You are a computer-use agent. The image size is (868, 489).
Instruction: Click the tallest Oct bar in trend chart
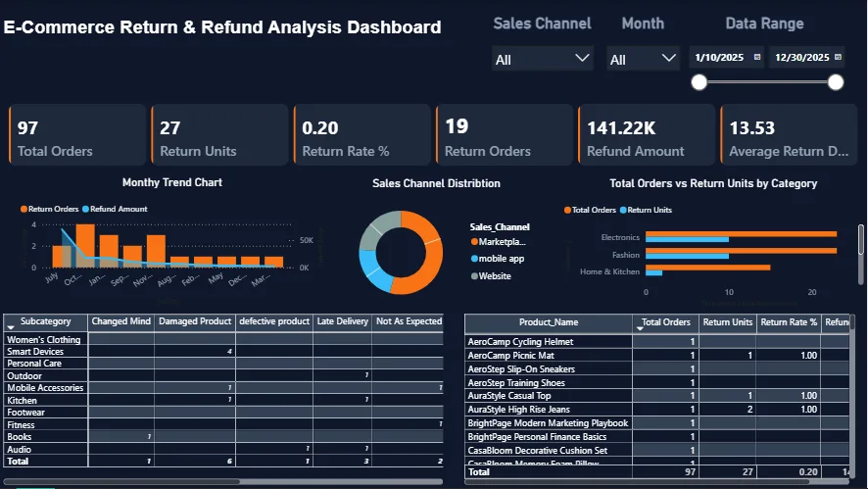click(x=85, y=246)
